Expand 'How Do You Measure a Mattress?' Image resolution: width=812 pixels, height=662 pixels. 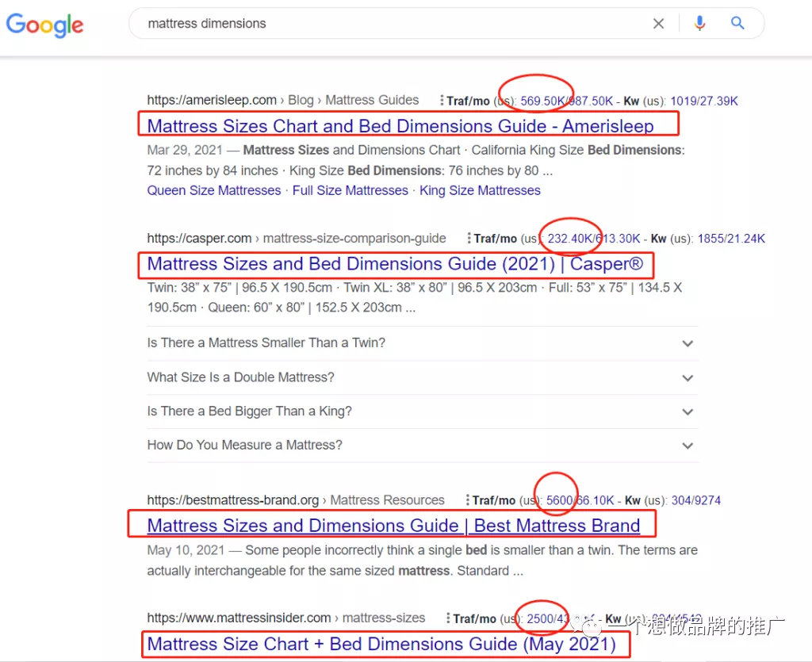(x=423, y=445)
